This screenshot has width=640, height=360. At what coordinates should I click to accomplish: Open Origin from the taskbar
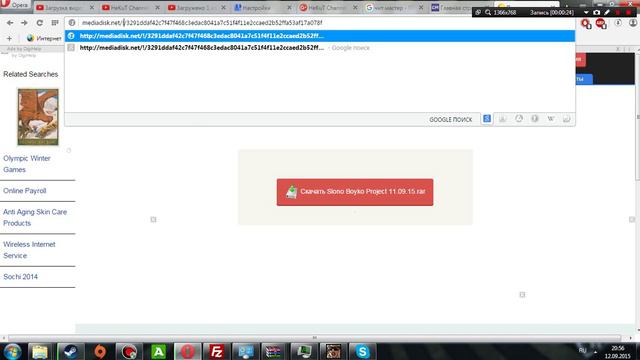point(100,351)
